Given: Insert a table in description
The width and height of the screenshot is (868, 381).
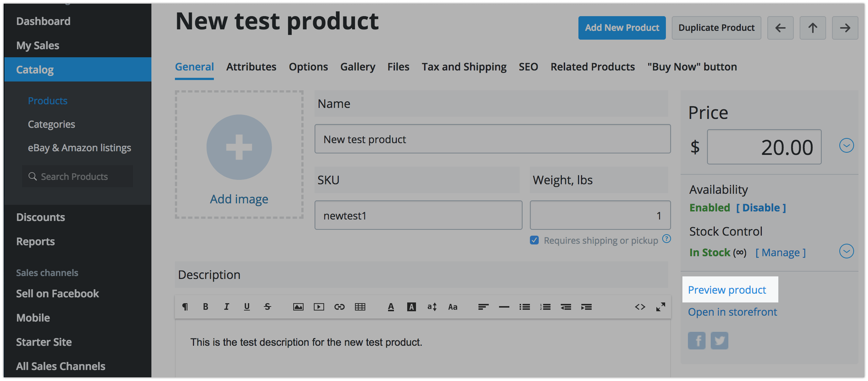Looking at the screenshot, I should 360,307.
